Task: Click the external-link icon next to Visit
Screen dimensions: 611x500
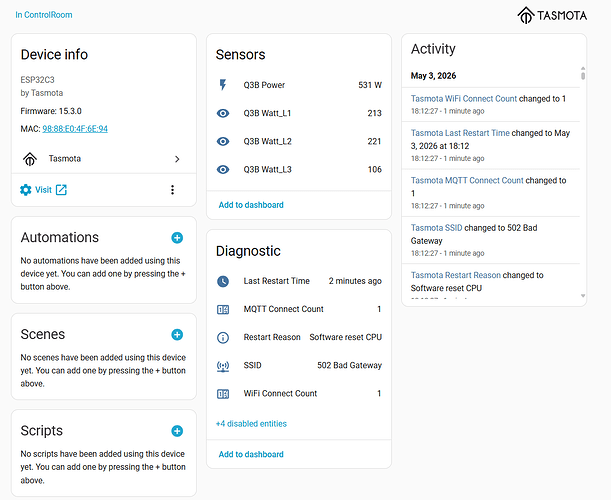Action: (x=62, y=190)
